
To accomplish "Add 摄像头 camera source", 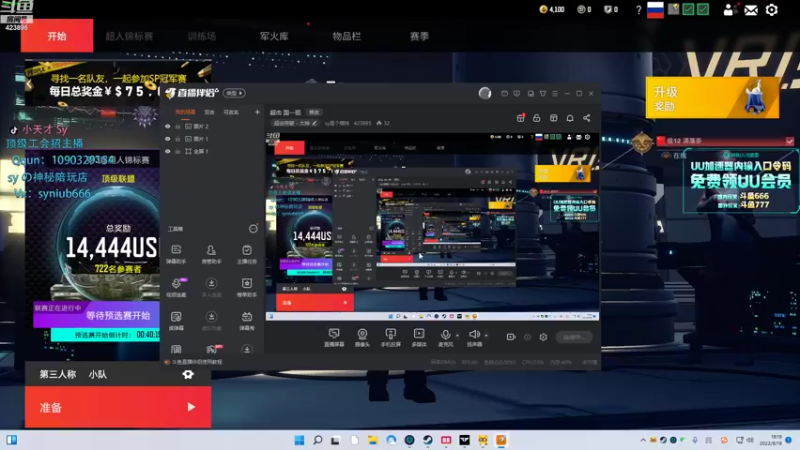I will point(362,337).
